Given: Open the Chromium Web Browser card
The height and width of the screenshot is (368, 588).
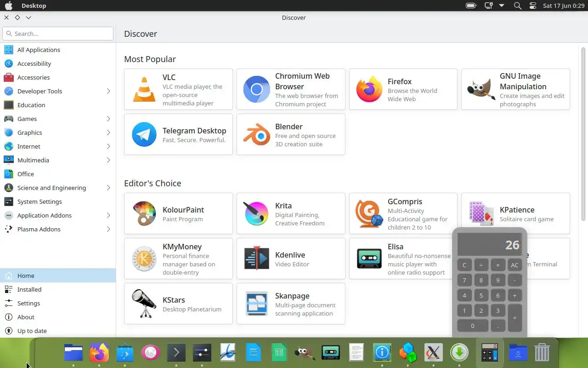Looking at the screenshot, I should coord(291,89).
